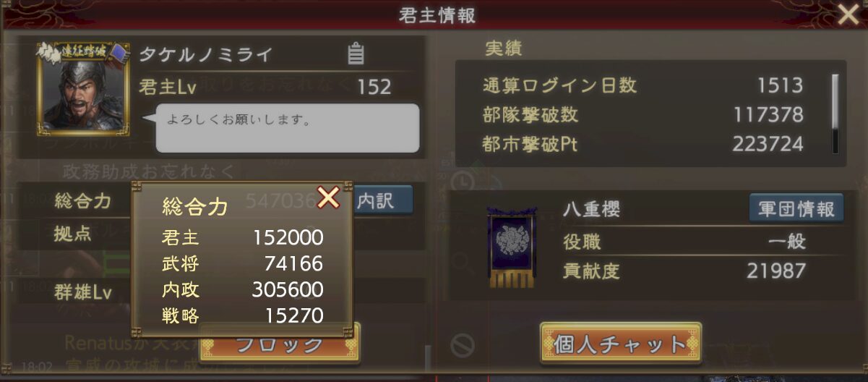Open the 八重桜 guild banner emblem

[512, 247]
